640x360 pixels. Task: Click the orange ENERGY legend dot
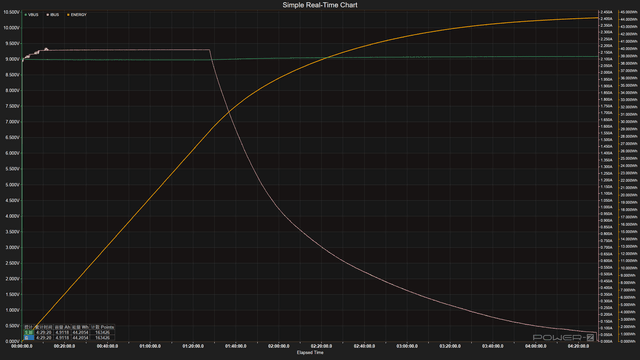click(68, 15)
